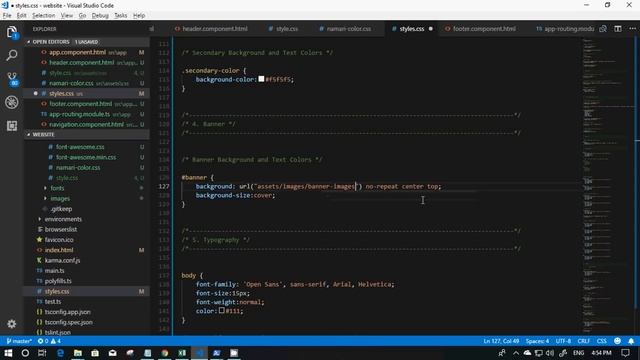640x360 pixels.
Task: Open index.html in file tree
Action: [59, 250]
